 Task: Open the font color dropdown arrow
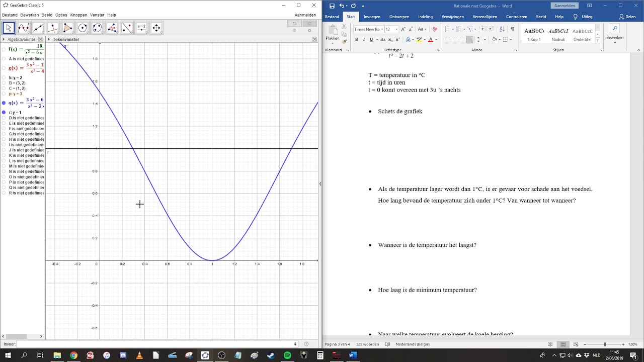[x=436, y=40]
